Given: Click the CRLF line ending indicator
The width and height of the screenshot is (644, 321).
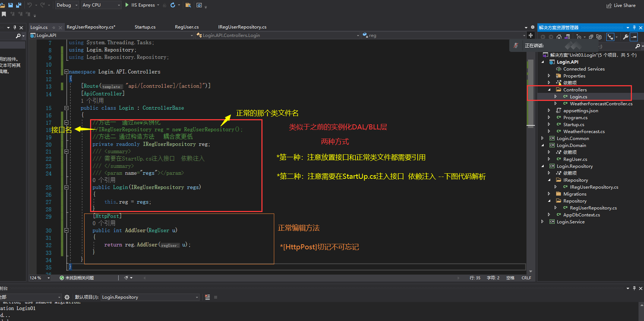Looking at the screenshot, I should pyautogui.click(x=526, y=278).
